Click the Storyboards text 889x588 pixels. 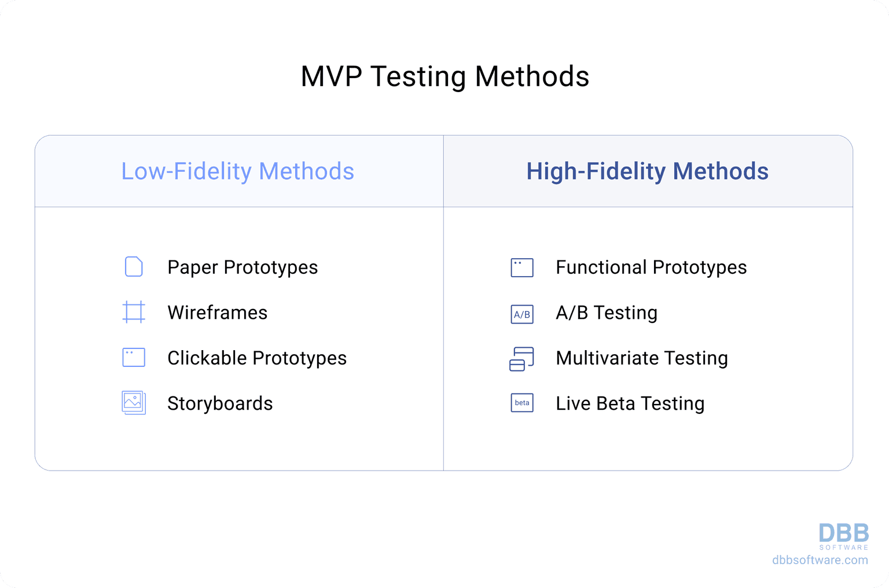[x=220, y=403]
